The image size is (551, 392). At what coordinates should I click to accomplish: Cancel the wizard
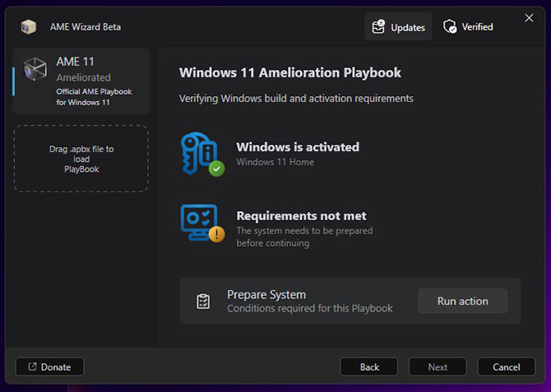click(x=507, y=367)
